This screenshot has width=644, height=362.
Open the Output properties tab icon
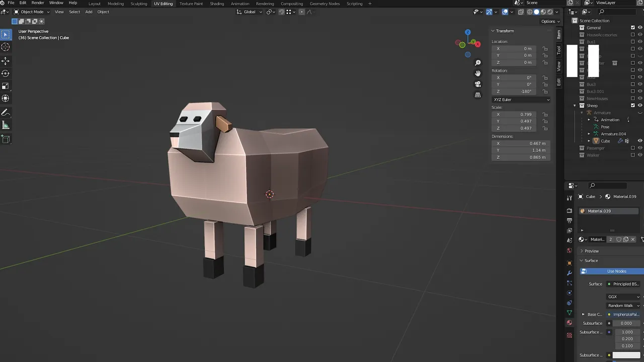(x=570, y=221)
